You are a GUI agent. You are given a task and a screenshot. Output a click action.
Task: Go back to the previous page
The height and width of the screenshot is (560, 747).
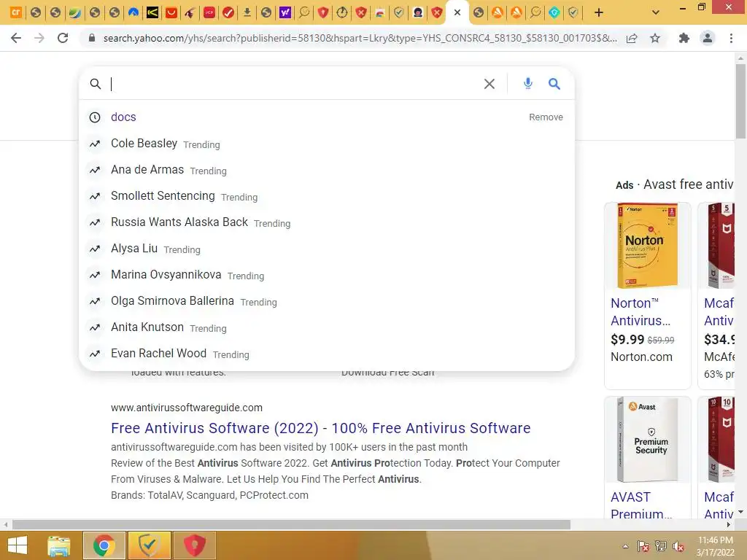pos(16,38)
